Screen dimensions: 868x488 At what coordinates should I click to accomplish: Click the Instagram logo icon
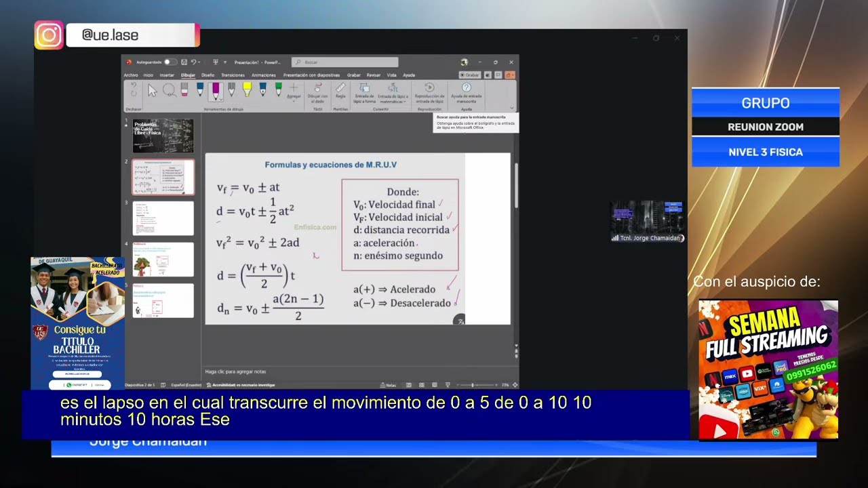[49, 35]
